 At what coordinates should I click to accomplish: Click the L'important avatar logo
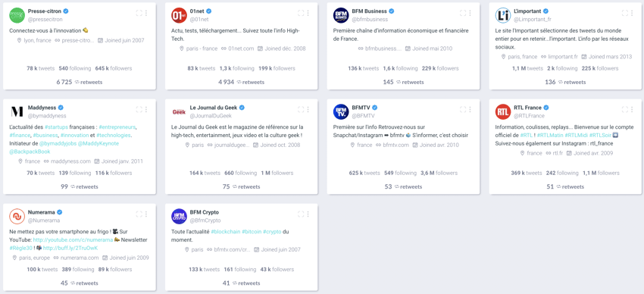(x=503, y=15)
